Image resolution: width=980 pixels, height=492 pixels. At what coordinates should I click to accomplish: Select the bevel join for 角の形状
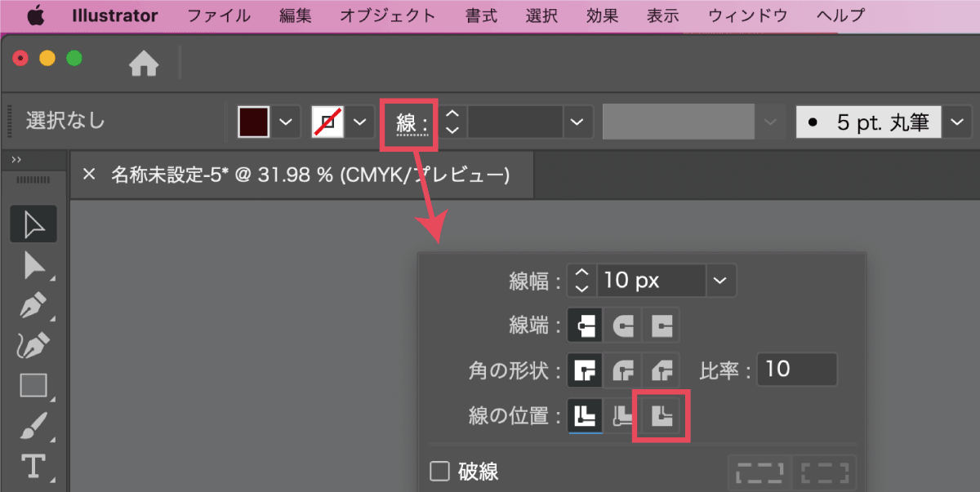(x=661, y=370)
